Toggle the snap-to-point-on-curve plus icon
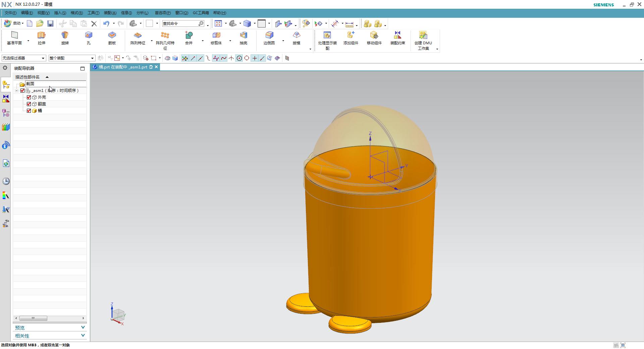Viewport: 644px width, 349px height. 255,58
